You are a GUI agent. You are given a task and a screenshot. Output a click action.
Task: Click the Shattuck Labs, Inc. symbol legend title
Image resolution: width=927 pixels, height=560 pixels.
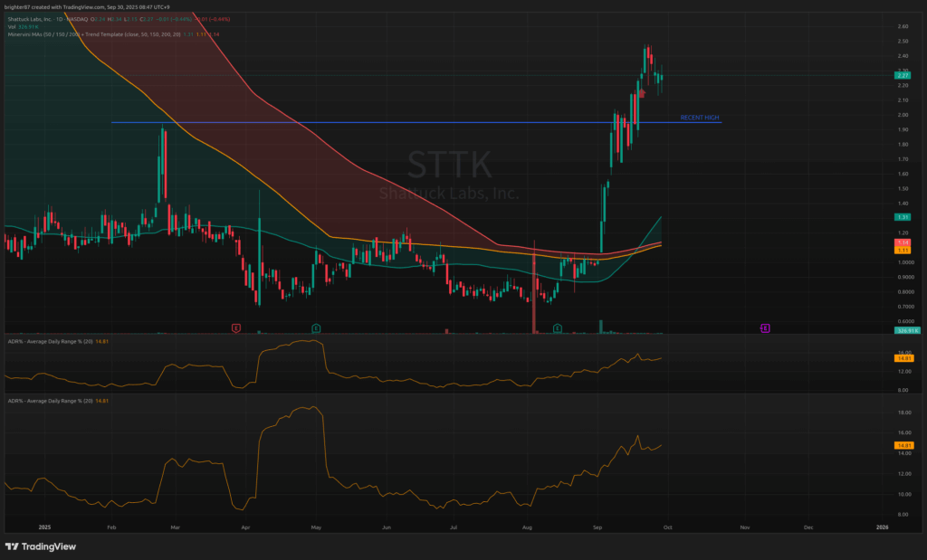tap(47, 19)
